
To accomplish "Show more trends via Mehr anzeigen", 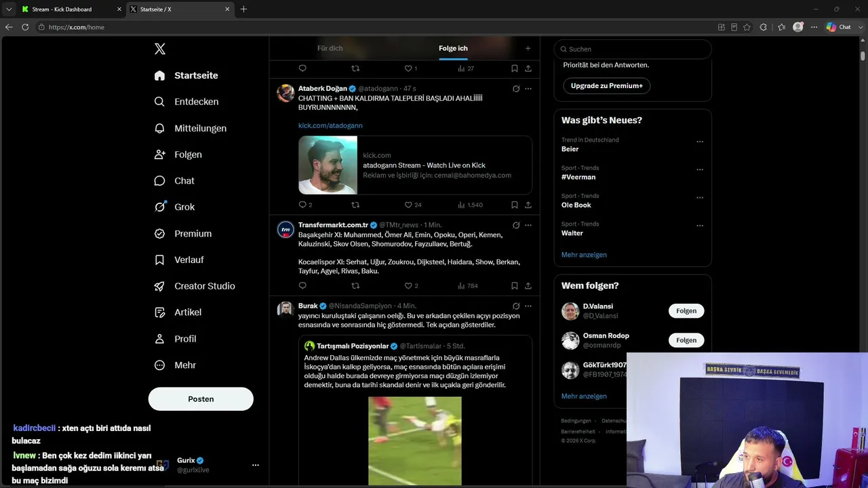I will tap(584, 255).
